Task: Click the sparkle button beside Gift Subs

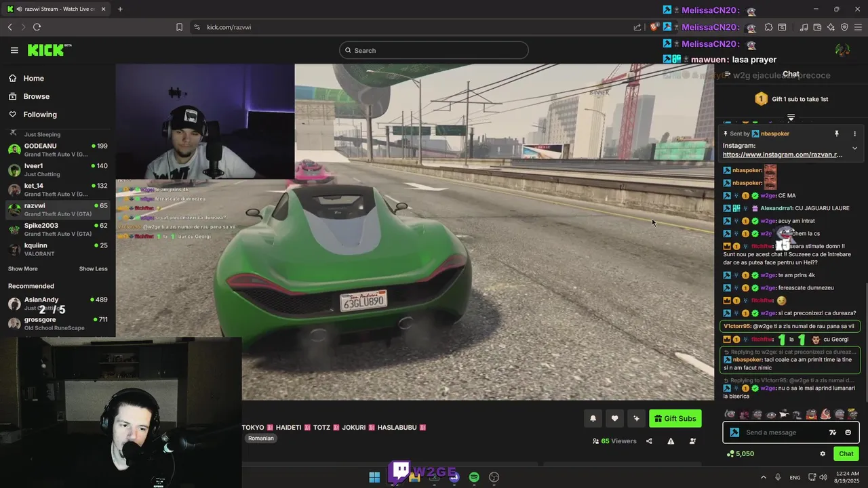Action: [636, 418]
